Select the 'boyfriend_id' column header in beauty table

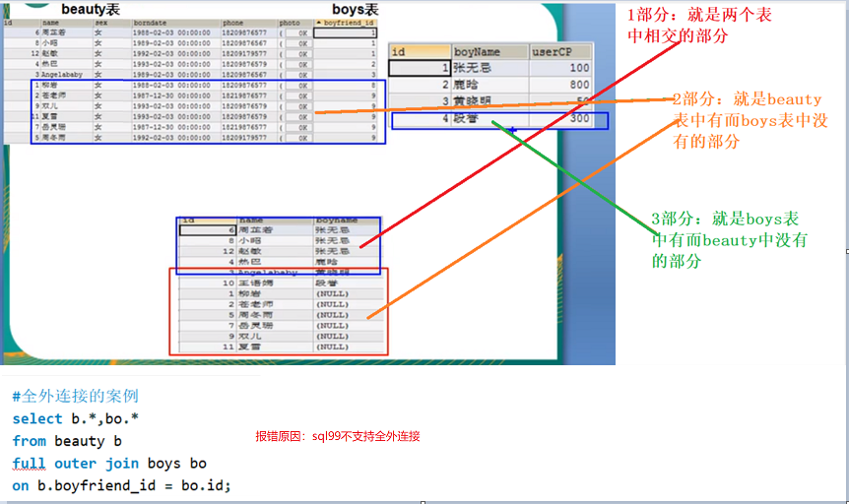coord(346,23)
